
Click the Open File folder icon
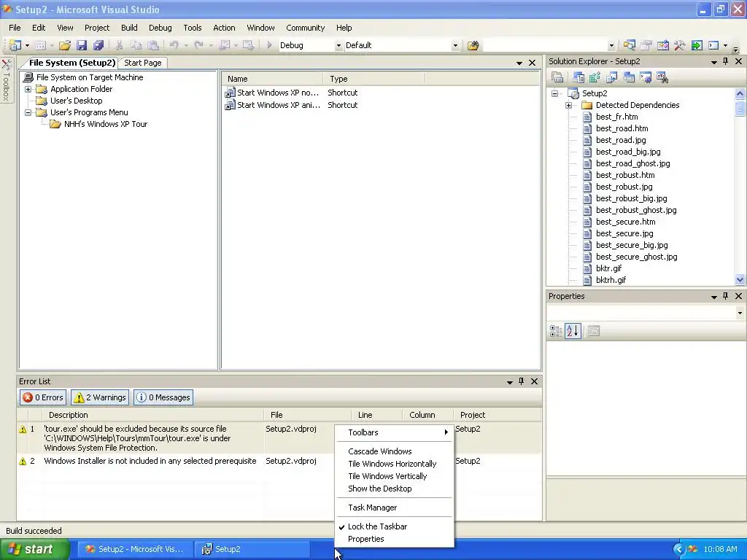pos(65,45)
